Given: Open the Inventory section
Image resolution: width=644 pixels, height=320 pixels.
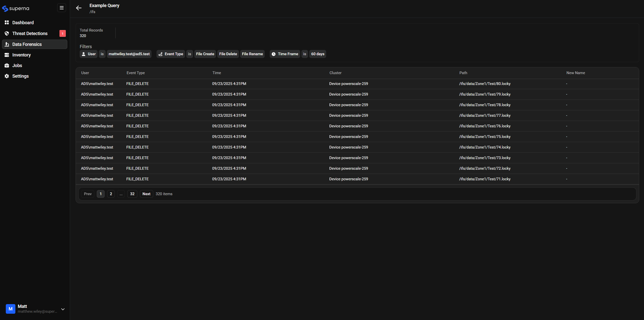Looking at the screenshot, I should 35,55.
